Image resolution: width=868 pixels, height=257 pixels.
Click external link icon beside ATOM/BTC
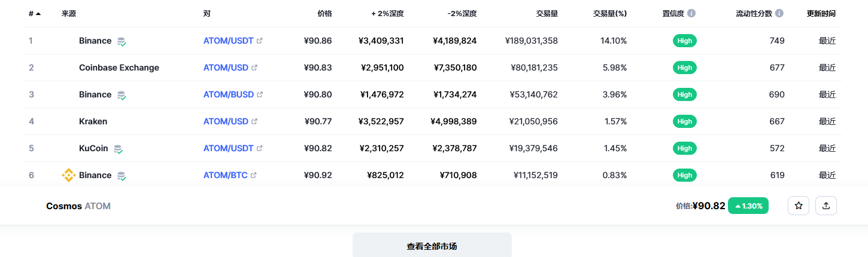click(x=254, y=175)
